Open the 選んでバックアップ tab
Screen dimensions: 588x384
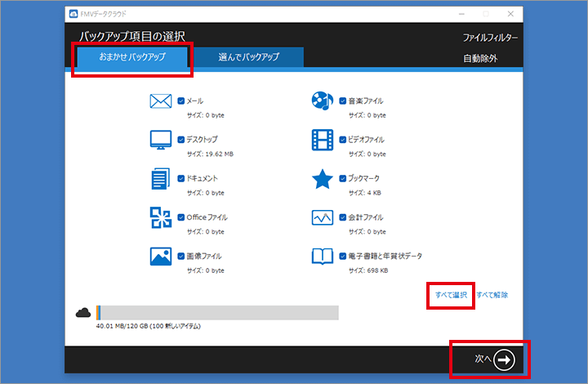[x=248, y=57]
